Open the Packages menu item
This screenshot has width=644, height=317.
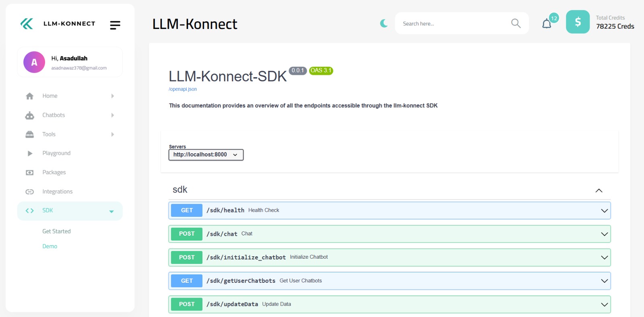click(54, 173)
